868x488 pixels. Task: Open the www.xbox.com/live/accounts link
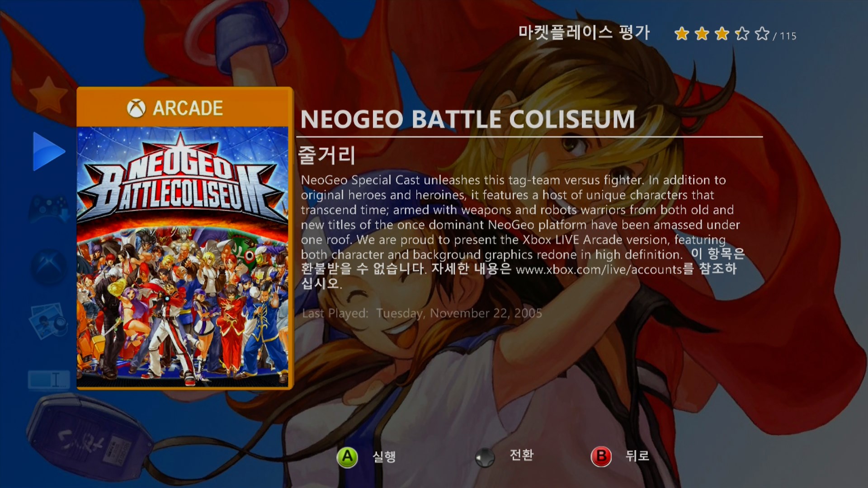tap(599, 270)
